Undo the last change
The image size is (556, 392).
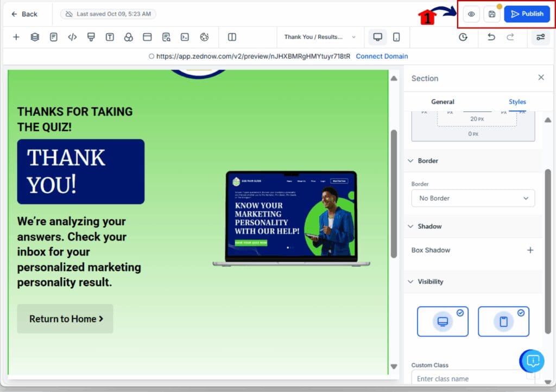click(491, 37)
